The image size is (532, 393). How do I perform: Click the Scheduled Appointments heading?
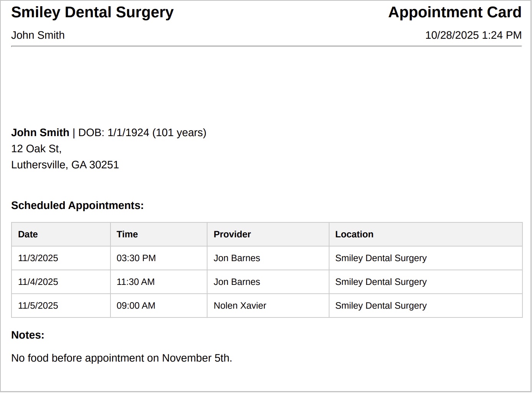(77, 206)
